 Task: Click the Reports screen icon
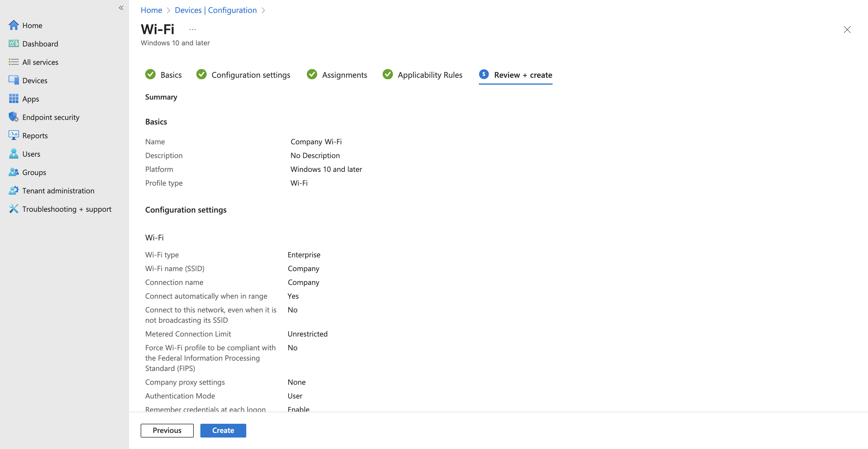pyautogui.click(x=13, y=135)
